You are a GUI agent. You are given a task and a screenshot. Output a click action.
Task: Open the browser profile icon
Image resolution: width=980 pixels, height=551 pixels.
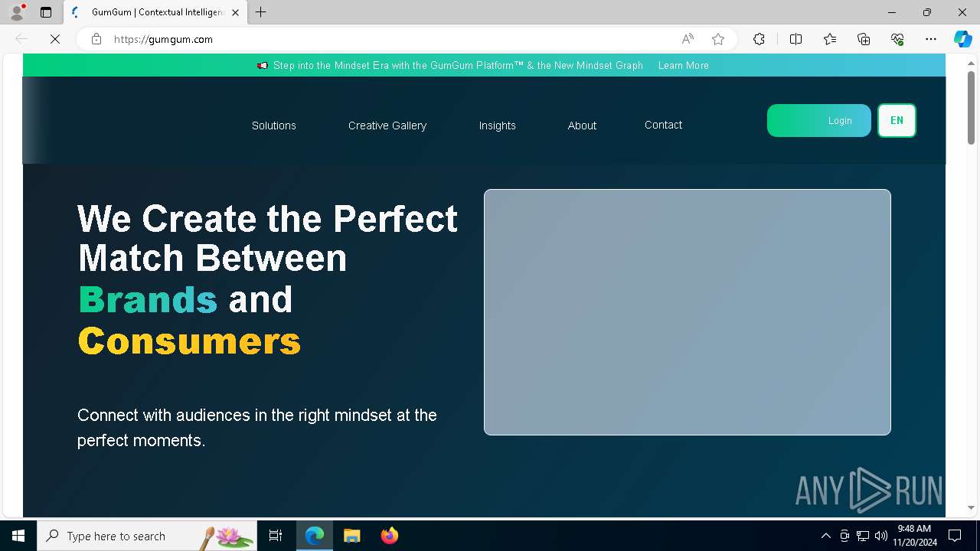click(17, 12)
